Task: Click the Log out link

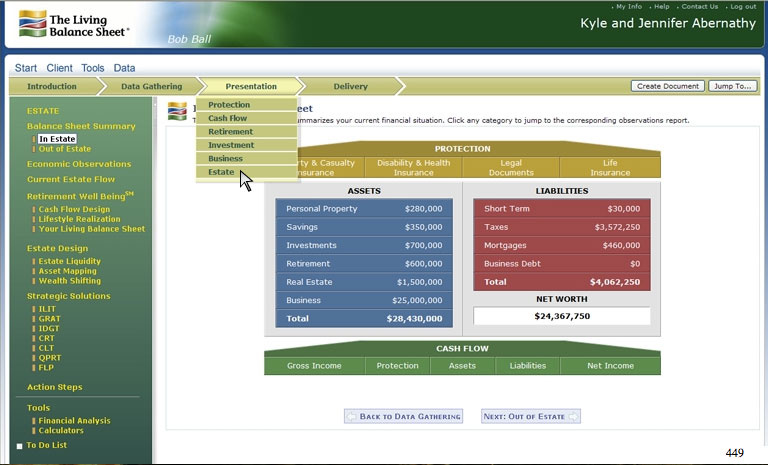Action: pyautogui.click(x=743, y=6)
